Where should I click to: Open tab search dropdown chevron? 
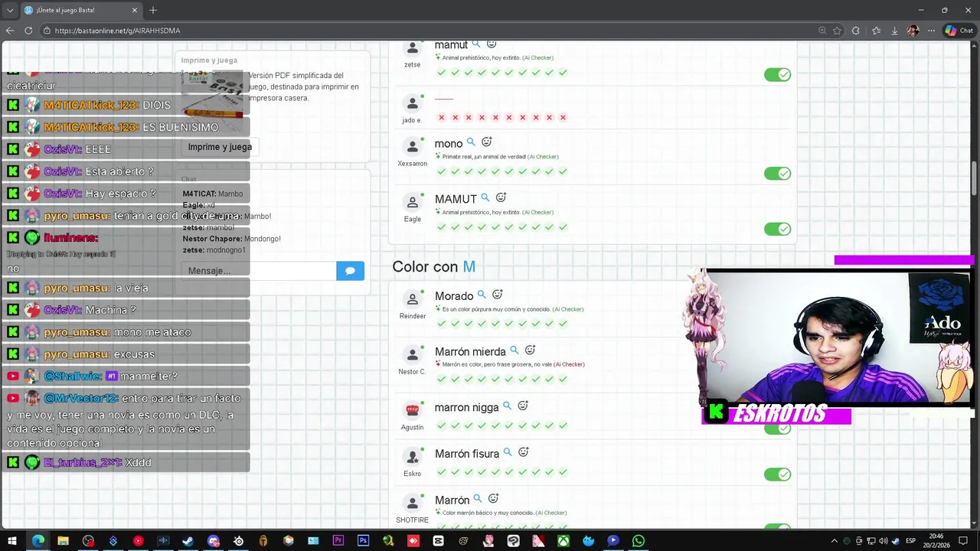10,10
